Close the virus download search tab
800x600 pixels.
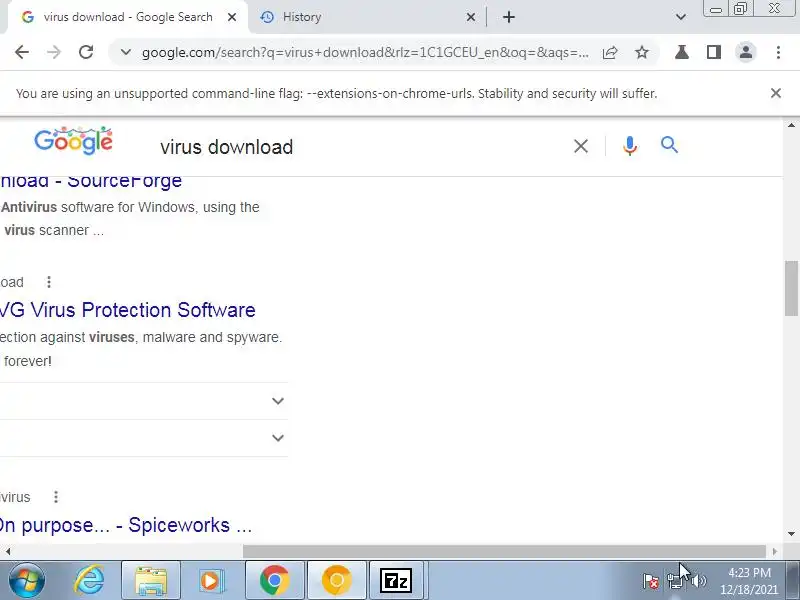click(232, 17)
